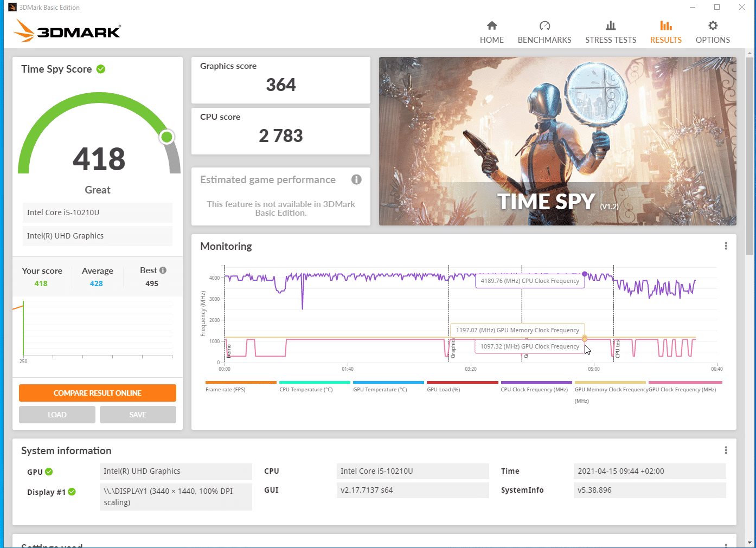Image resolution: width=756 pixels, height=548 pixels.
Task: Minimize the 3DMark window
Action: coord(693,7)
